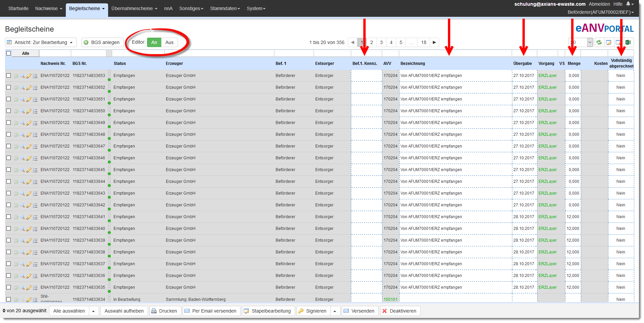Export the list with the Excel icon
The width and height of the screenshot is (644, 323).
[x=628, y=42]
